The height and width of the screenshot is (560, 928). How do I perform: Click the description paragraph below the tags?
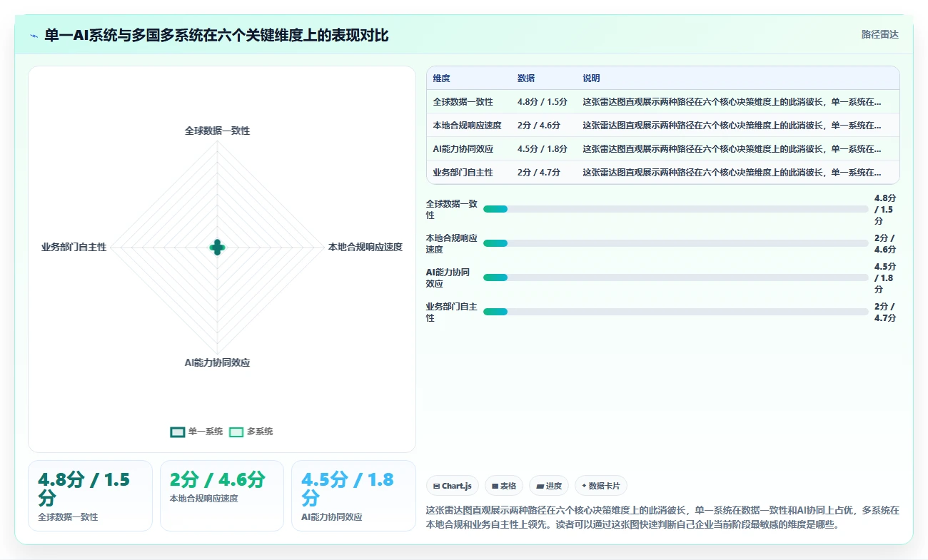(662, 517)
